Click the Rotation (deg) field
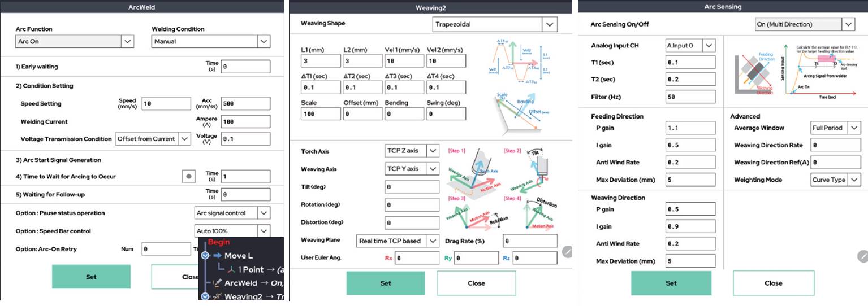Viewport: 868px width, 306px height. (412, 204)
